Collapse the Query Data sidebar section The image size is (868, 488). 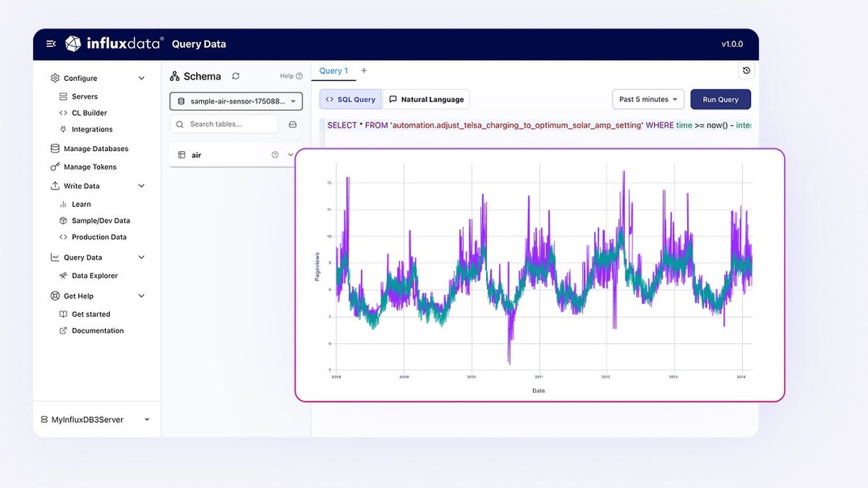141,257
